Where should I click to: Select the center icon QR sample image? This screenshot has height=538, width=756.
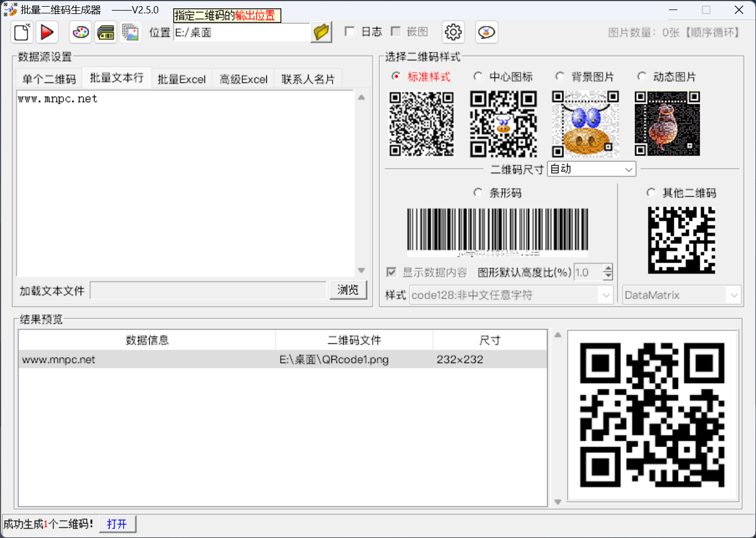(x=504, y=124)
